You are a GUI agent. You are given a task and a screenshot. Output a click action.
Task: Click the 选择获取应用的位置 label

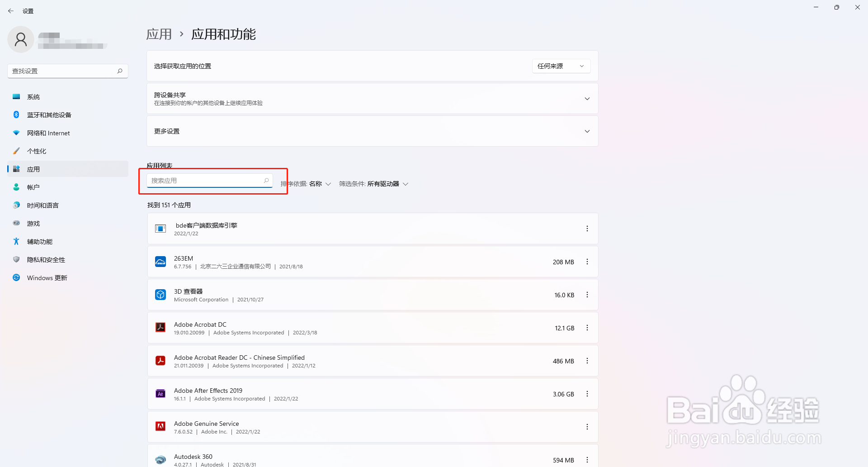point(183,66)
